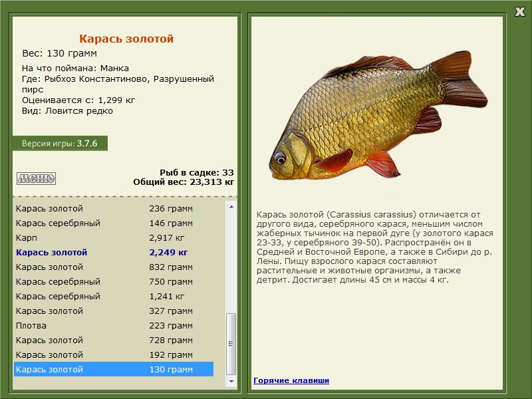Close the fish info window with X
This screenshot has height=399, width=532.
coord(519,10)
